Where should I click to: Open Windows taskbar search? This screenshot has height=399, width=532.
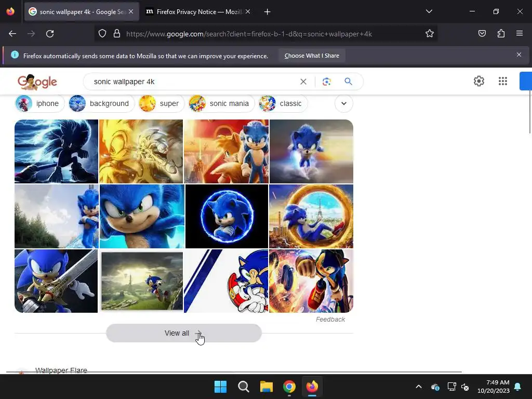[243, 387]
